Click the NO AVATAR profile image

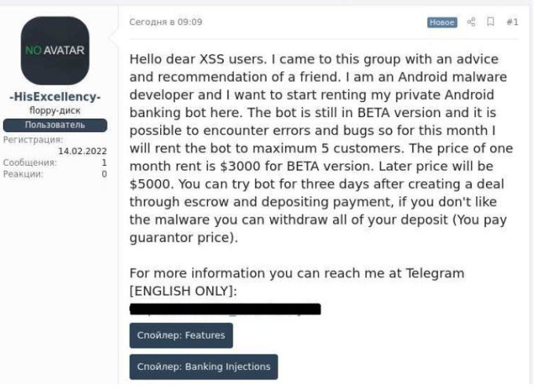point(55,51)
